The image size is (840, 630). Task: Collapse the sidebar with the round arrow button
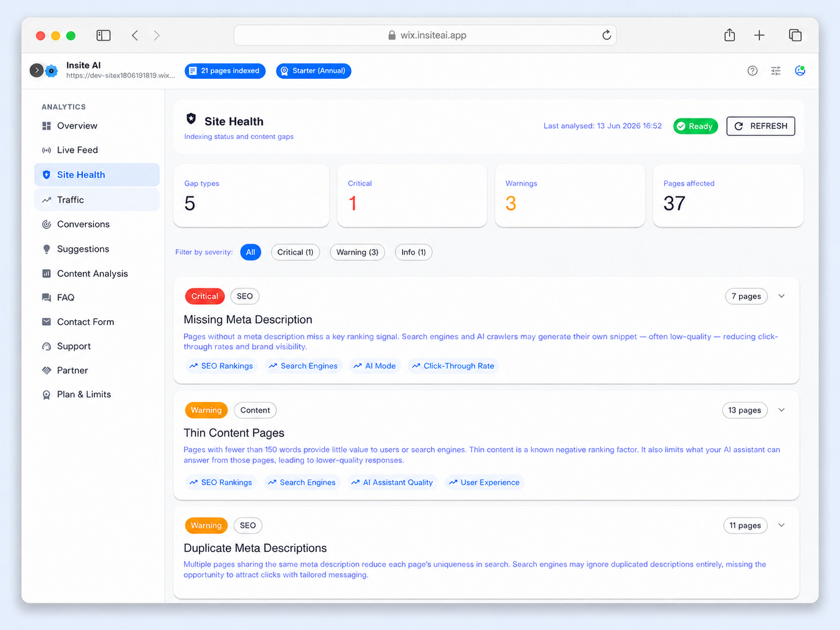click(37, 70)
